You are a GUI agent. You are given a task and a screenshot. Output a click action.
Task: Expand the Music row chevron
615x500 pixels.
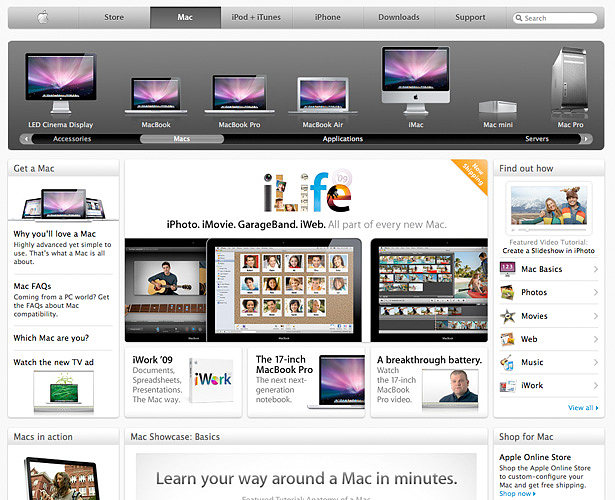tap(595, 362)
